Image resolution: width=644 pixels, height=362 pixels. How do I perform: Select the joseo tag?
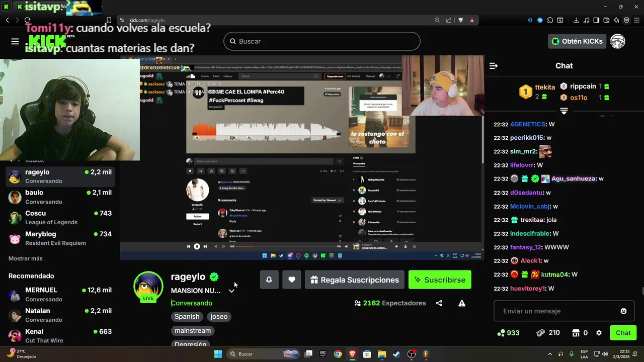coord(219,317)
